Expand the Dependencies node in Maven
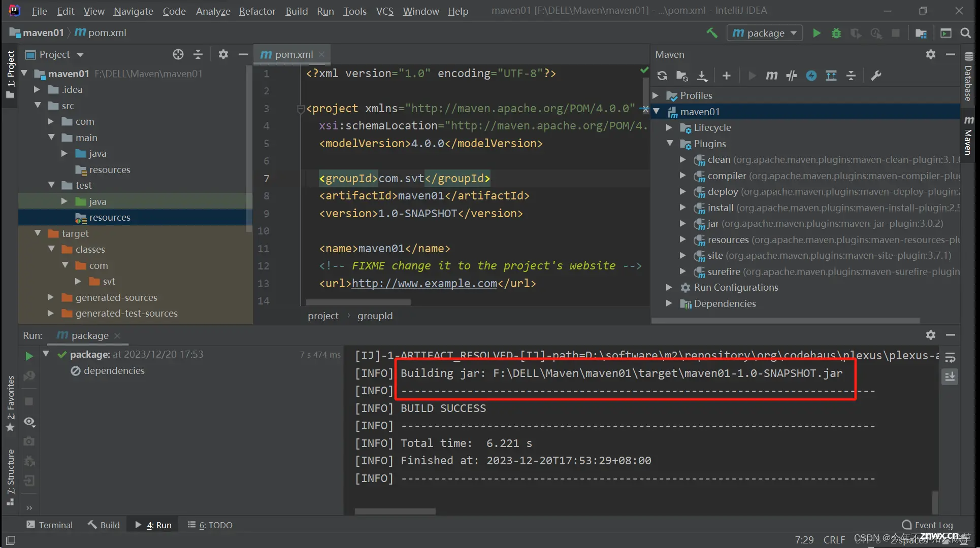The height and width of the screenshot is (548, 980). click(x=669, y=303)
